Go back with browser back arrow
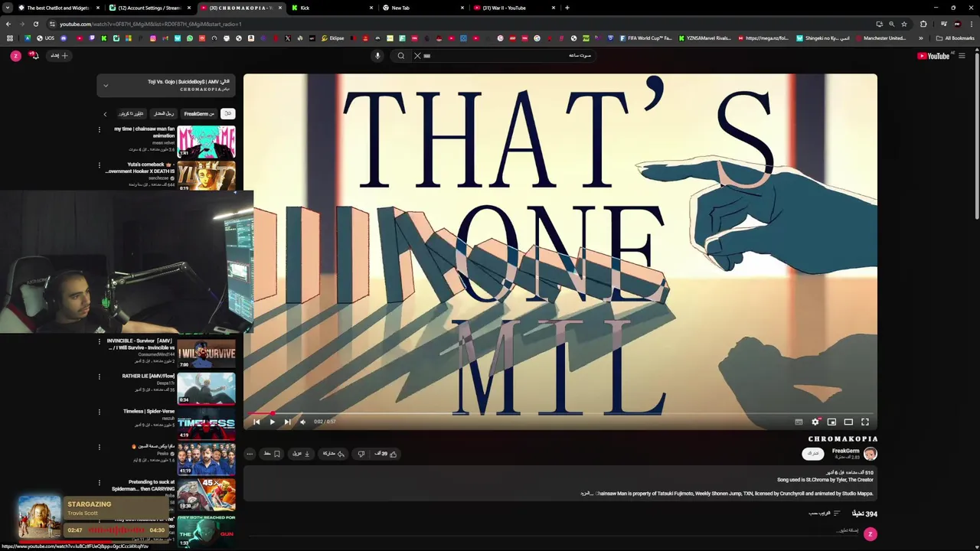The height and width of the screenshot is (551, 980). 8,24
